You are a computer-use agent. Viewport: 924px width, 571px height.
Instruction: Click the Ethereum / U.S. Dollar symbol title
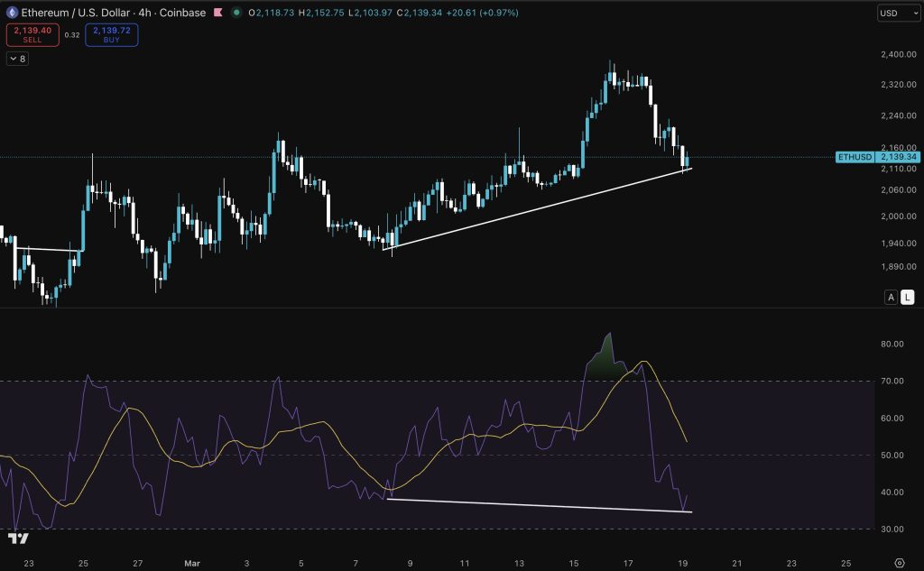[70, 13]
